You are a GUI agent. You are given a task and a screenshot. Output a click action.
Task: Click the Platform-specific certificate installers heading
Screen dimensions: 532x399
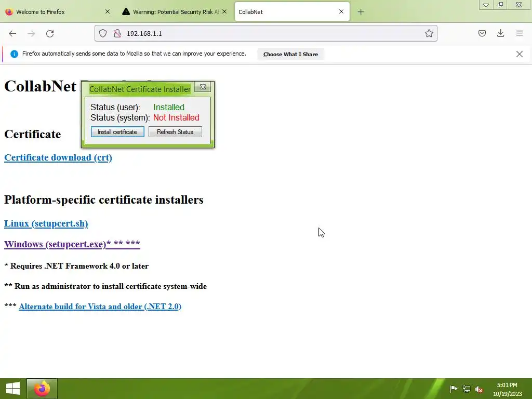[104, 200]
